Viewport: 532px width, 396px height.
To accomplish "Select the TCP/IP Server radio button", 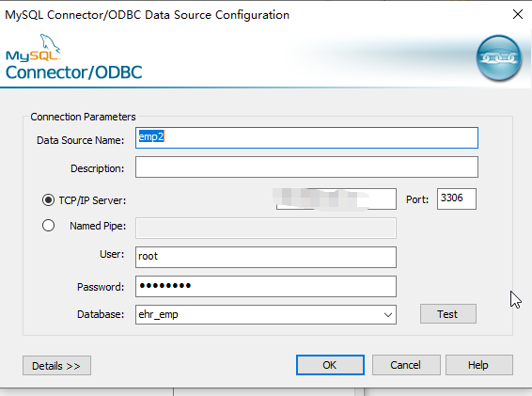I will [48, 200].
